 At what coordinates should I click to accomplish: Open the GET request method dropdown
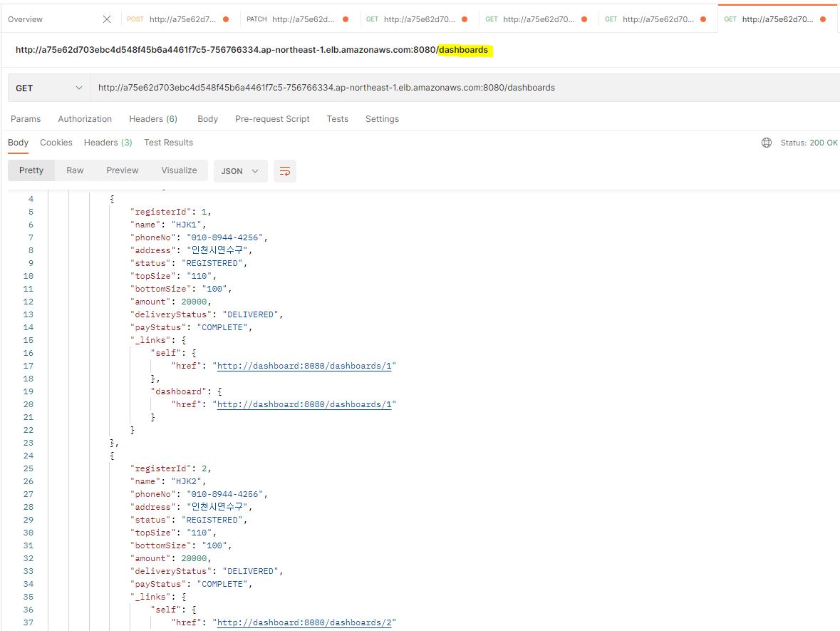tap(48, 87)
